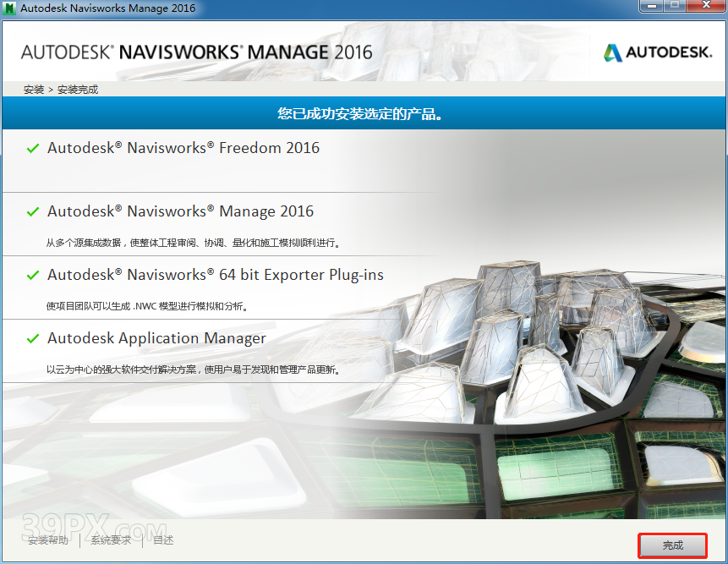Open the 系统要求 link
Screen dimensions: 728x564
(111, 540)
